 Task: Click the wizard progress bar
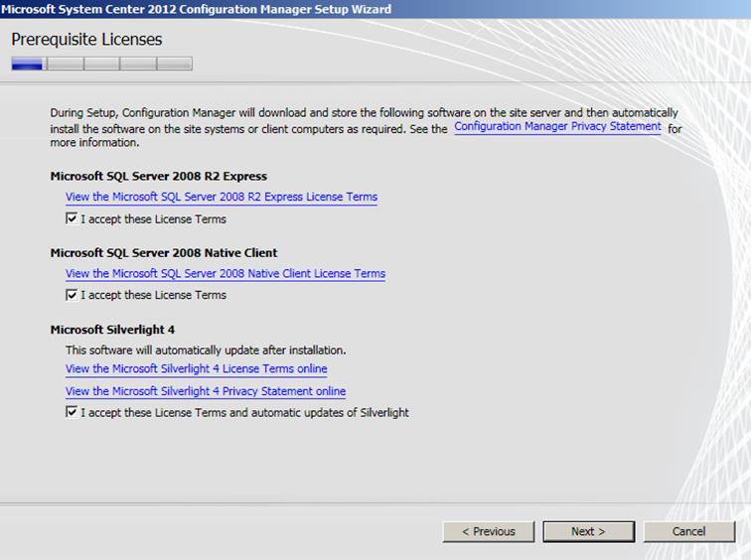tap(102, 64)
